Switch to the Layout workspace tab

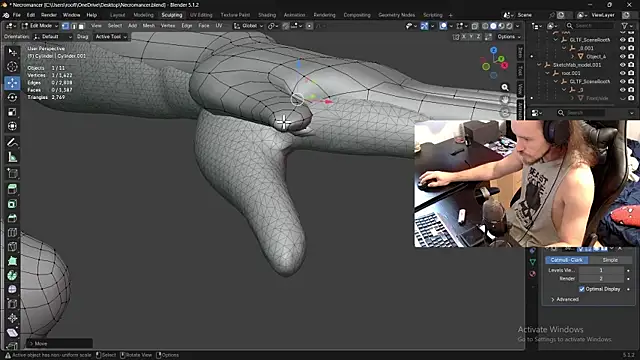[118, 15]
